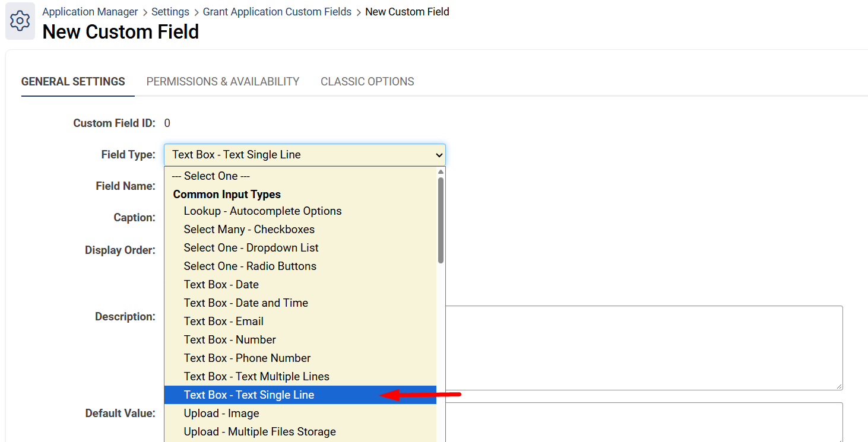Focus the Default Value text area

pos(644,422)
